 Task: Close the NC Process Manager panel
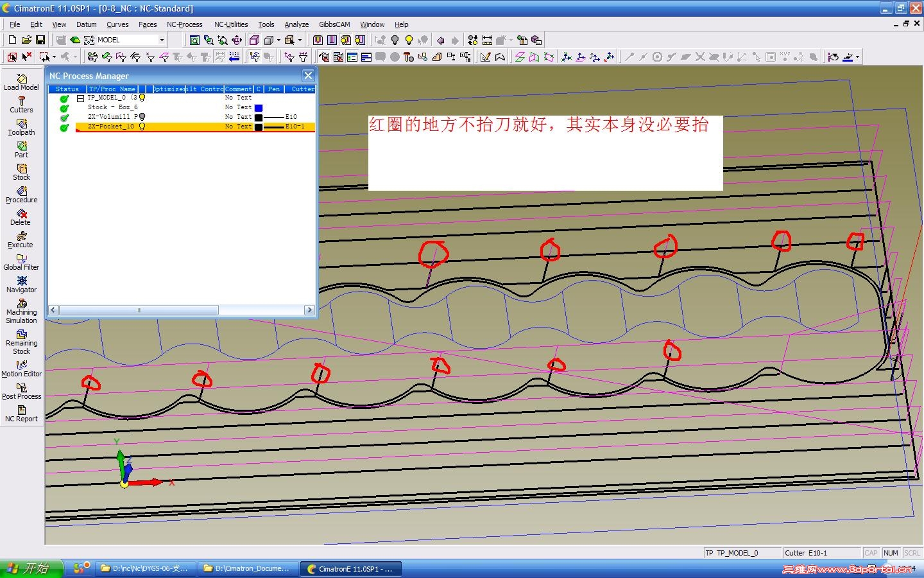click(308, 75)
